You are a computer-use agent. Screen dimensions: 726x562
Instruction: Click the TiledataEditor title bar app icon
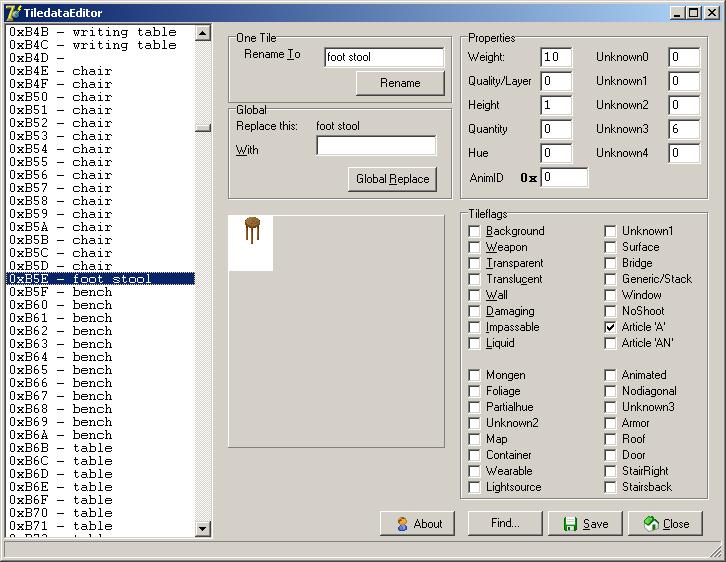click(13, 12)
